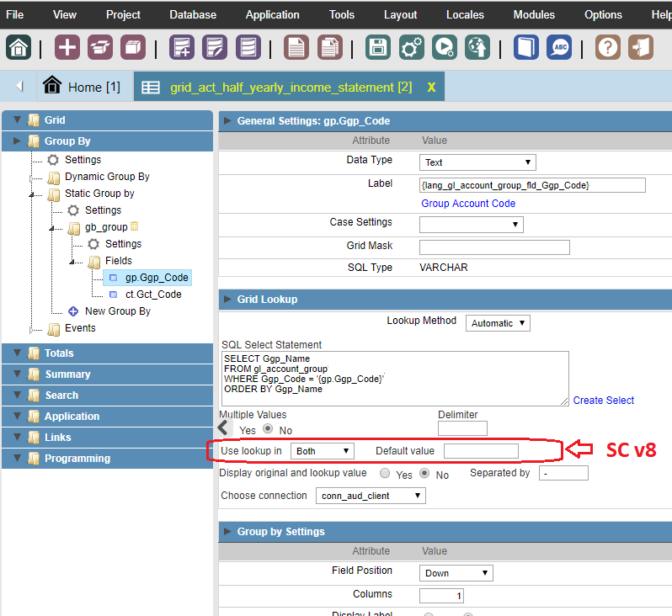672x616 pixels.
Task: Open the Choose connection dropdown
Action: point(371,496)
